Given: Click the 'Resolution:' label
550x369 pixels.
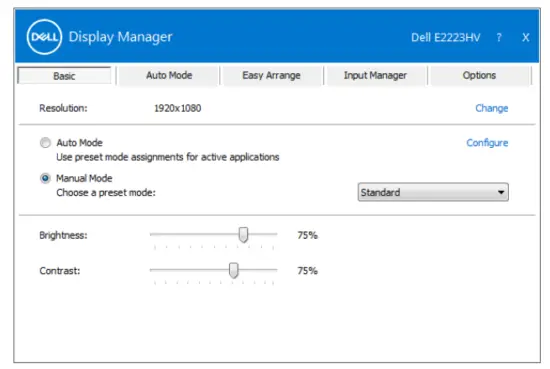Looking at the screenshot, I should click(63, 108).
